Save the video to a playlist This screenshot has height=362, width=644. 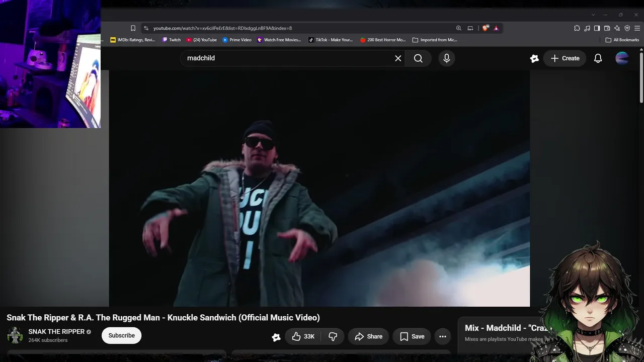[412, 336]
